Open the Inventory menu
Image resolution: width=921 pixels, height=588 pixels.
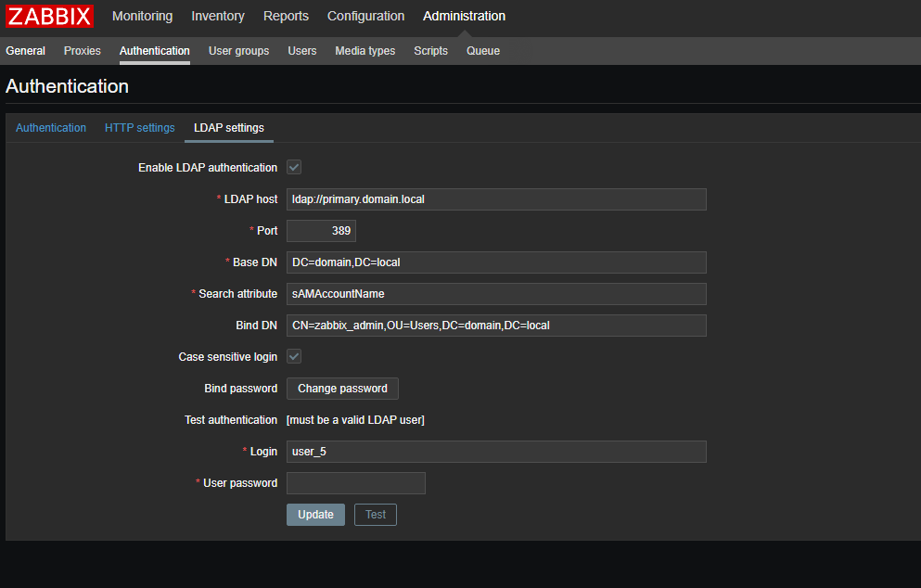[x=218, y=16]
